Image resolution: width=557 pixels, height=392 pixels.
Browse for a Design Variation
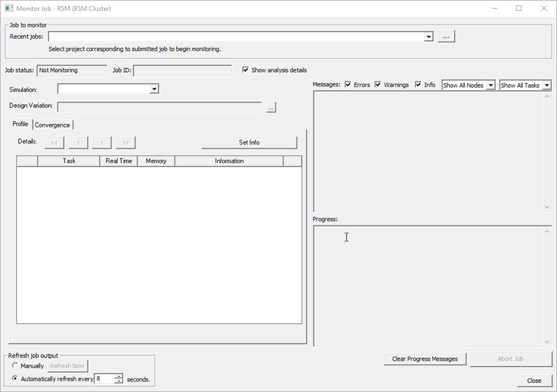(x=270, y=107)
